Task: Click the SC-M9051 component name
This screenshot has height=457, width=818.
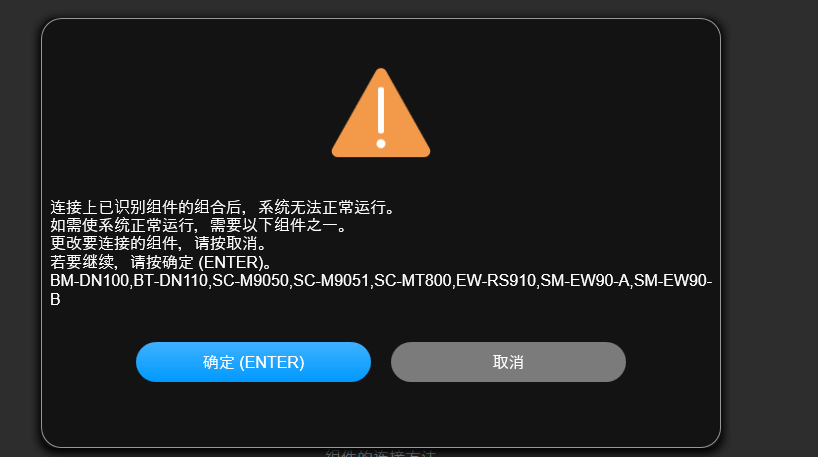Action: click(331, 281)
